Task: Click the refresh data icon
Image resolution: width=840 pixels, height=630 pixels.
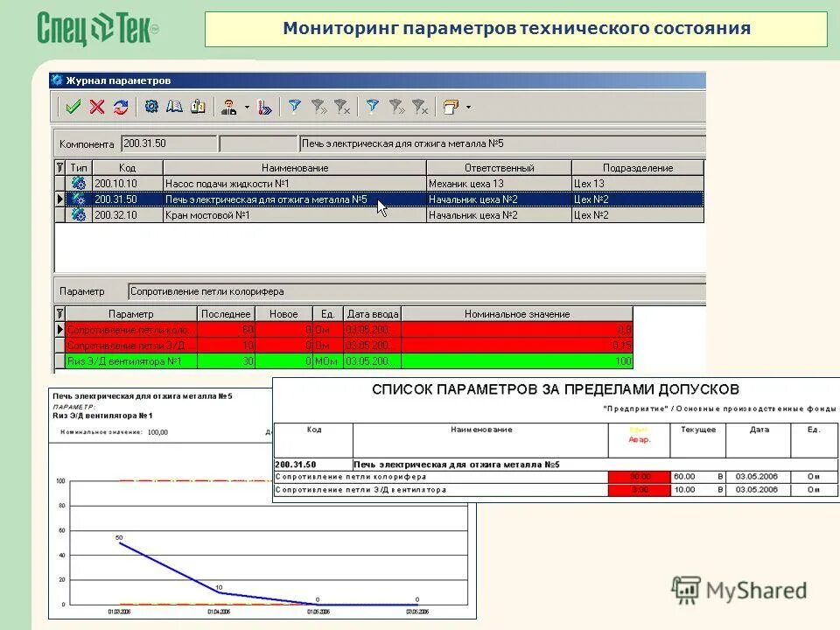Action: pyautogui.click(x=121, y=106)
